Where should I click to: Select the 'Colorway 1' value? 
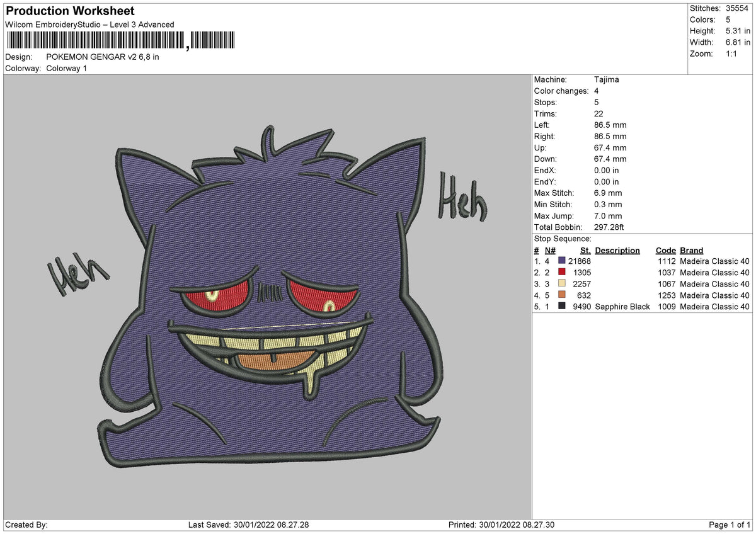(x=67, y=69)
